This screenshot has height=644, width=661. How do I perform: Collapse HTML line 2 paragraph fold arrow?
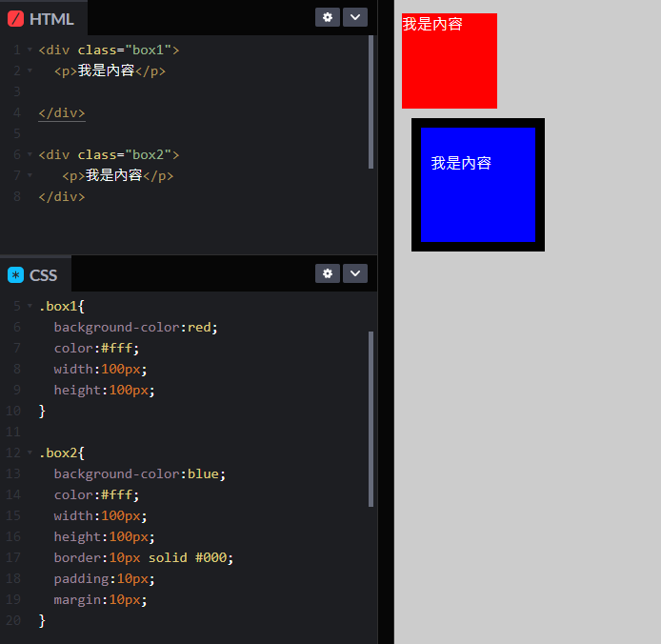(x=30, y=70)
